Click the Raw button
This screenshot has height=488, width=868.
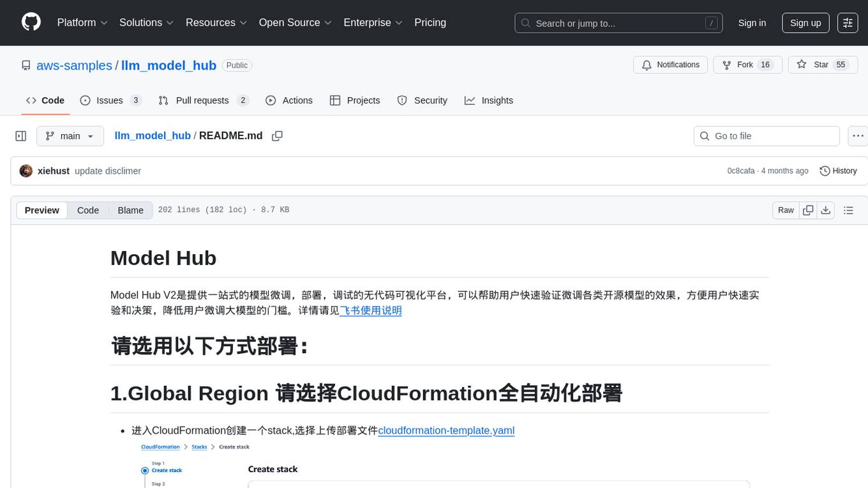786,210
